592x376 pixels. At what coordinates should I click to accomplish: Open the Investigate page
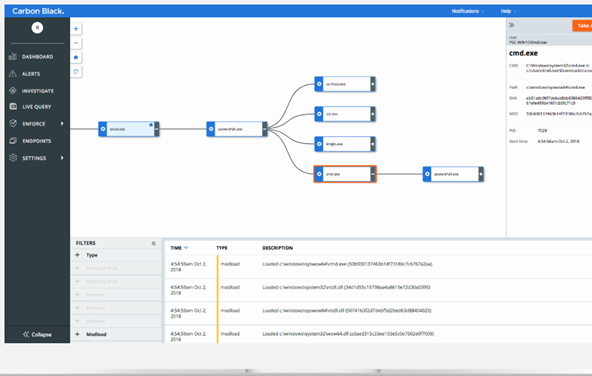[x=37, y=91]
